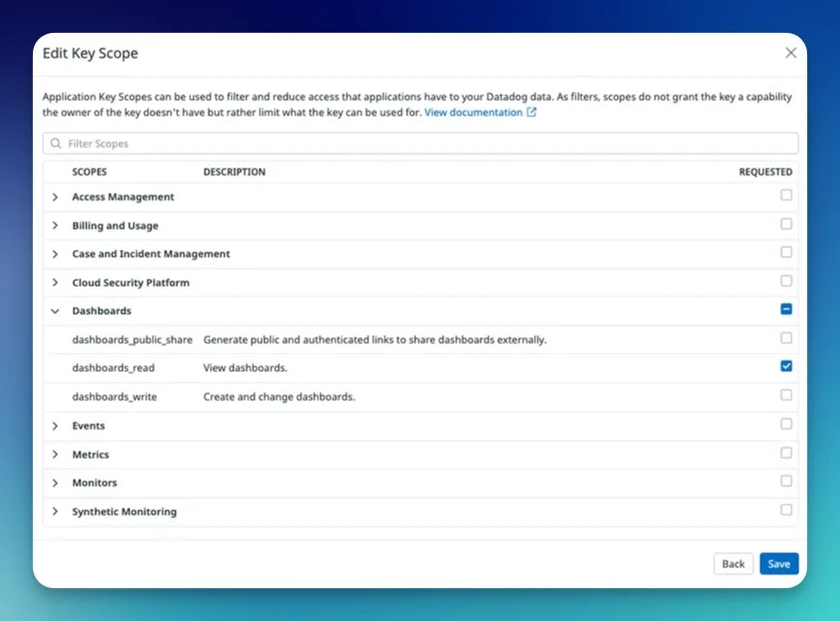The image size is (840, 621).
Task: Click the dashboards_read scope name
Action: click(x=113, y=368)
